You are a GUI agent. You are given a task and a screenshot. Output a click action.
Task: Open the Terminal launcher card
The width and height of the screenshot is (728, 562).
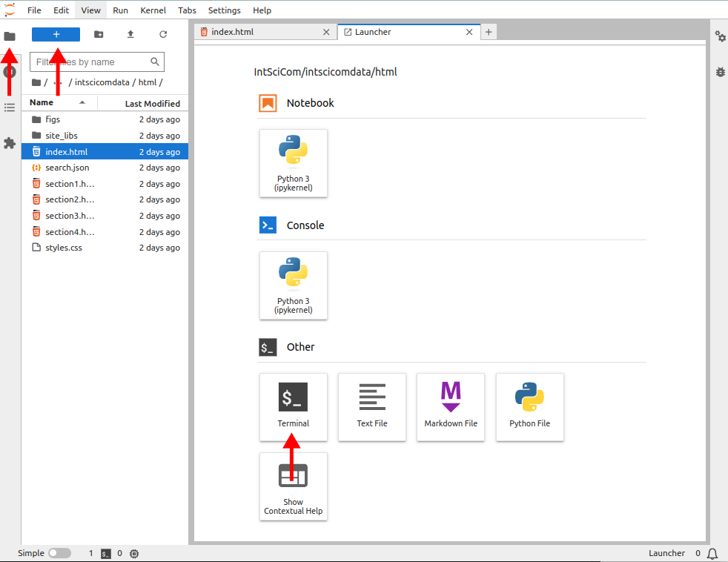pyautogui.click(x=293, y=407)
